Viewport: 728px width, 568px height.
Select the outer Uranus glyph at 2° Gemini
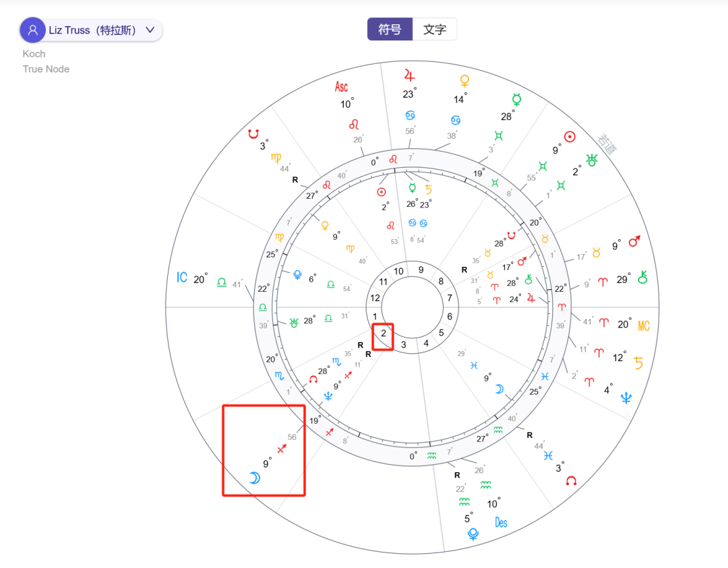pyautogui.click(x=592, y=160)
